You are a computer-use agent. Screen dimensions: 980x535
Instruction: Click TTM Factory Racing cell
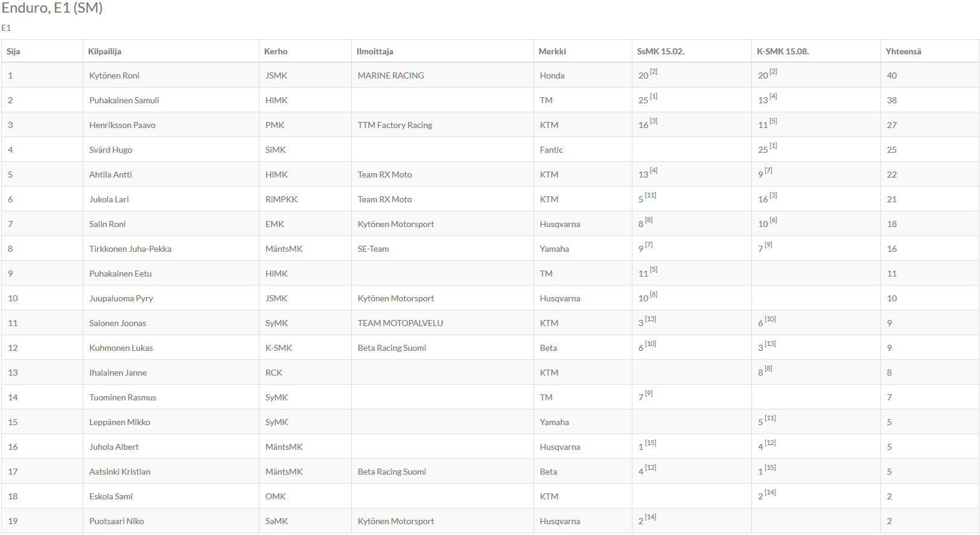[x=395, y=125]
